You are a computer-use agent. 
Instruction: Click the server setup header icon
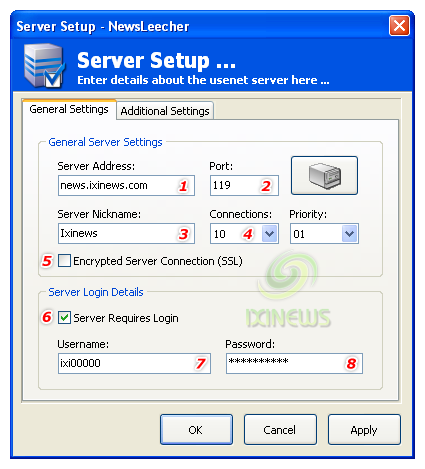click(x=44, y=66)
